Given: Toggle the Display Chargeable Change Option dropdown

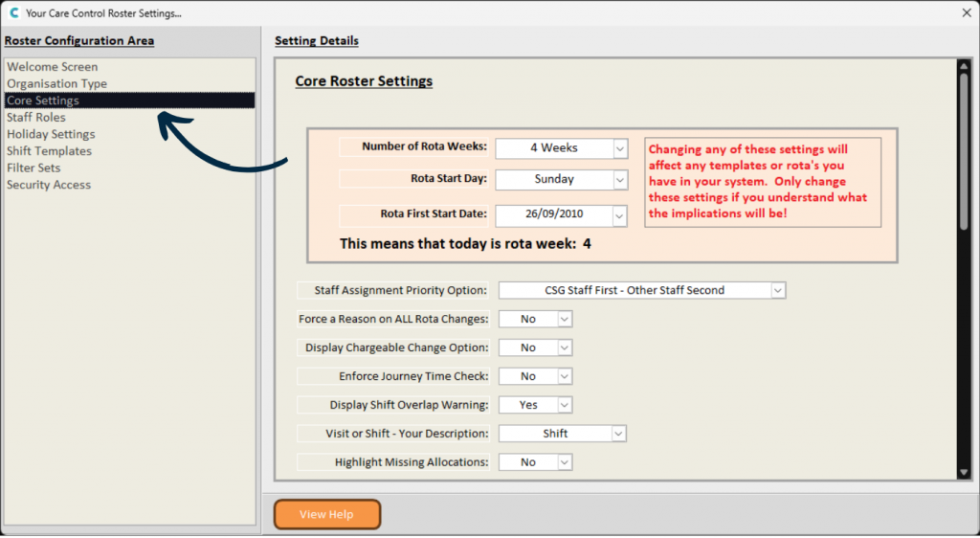Looking at the screenshot, I should (x=565, y=348).
